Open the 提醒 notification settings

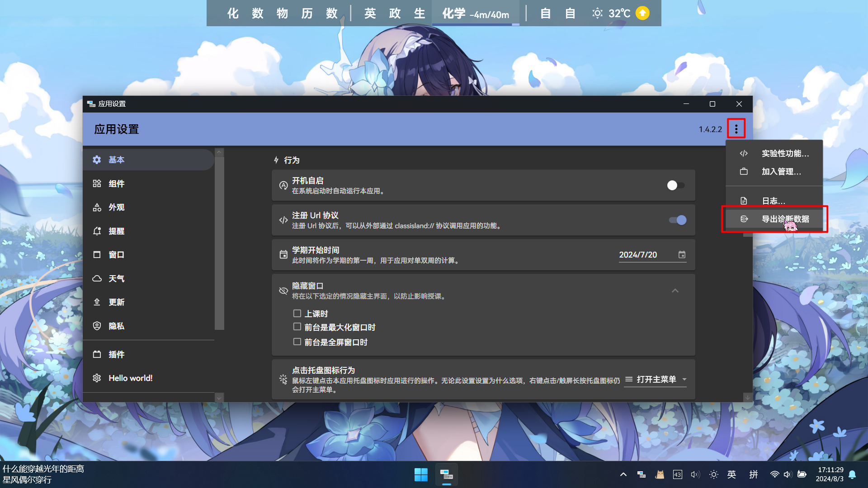click(116, 231)
